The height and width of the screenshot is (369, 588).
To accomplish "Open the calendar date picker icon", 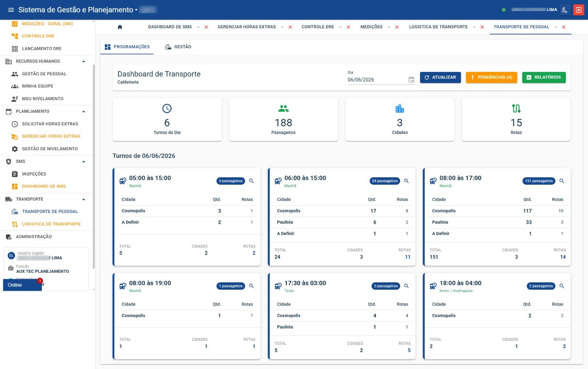I will click(411, 80).
